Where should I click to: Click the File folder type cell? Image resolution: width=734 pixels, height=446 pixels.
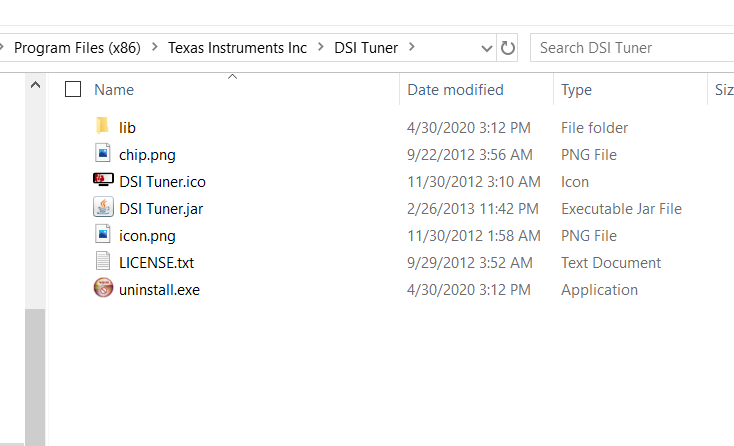pos(595,128)
